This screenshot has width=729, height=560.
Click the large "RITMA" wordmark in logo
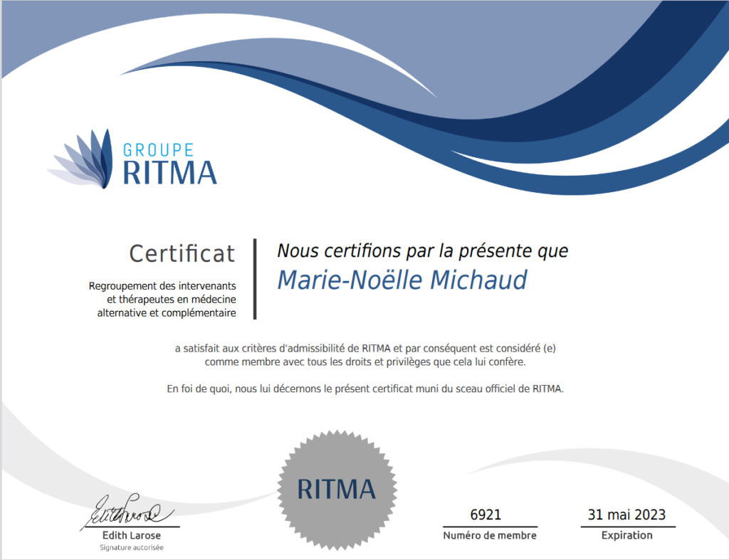click(x=169, y=173)
